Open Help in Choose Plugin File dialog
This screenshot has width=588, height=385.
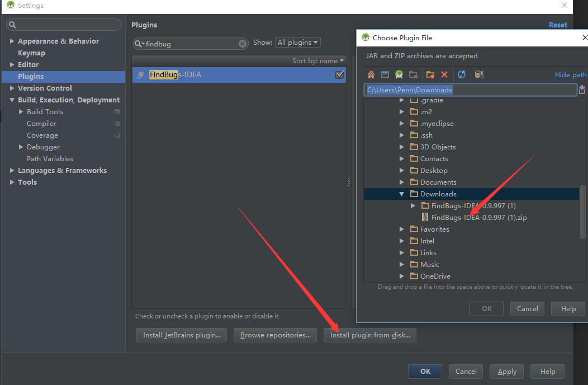point(568,309)
